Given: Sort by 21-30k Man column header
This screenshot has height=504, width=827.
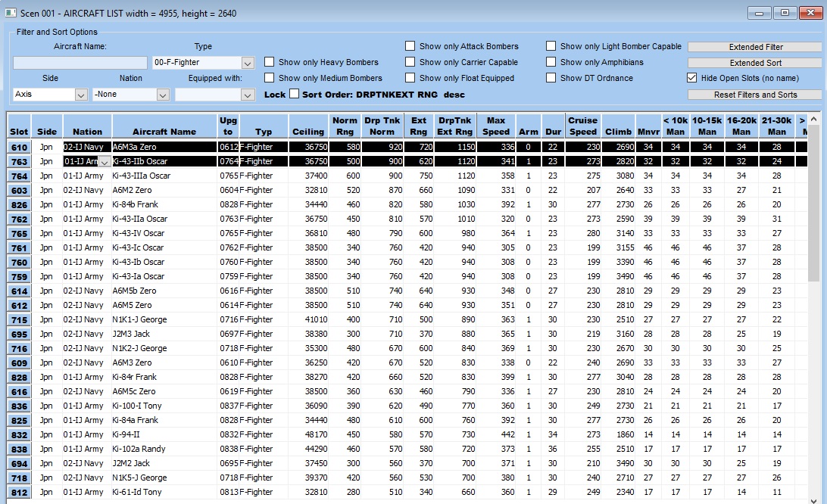Looking at the screenshot, I should 777,126.
